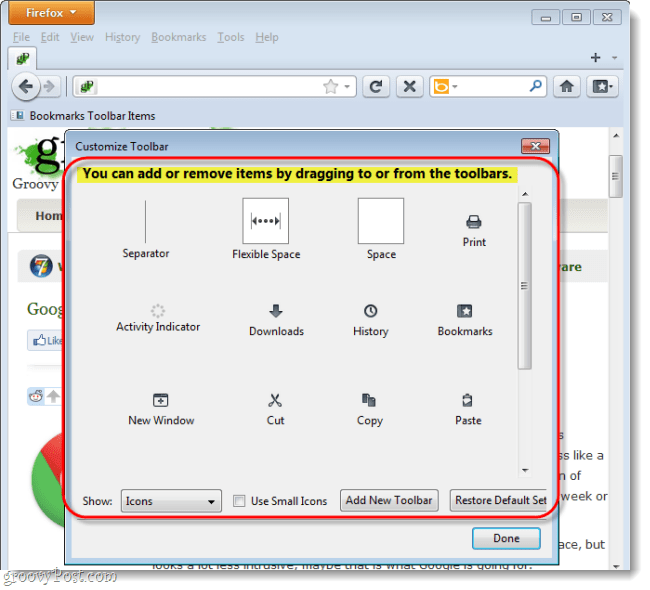Viewport: 650px width, 590px height.
Task: Click the History clock icon
Action: tap(371, 311)
